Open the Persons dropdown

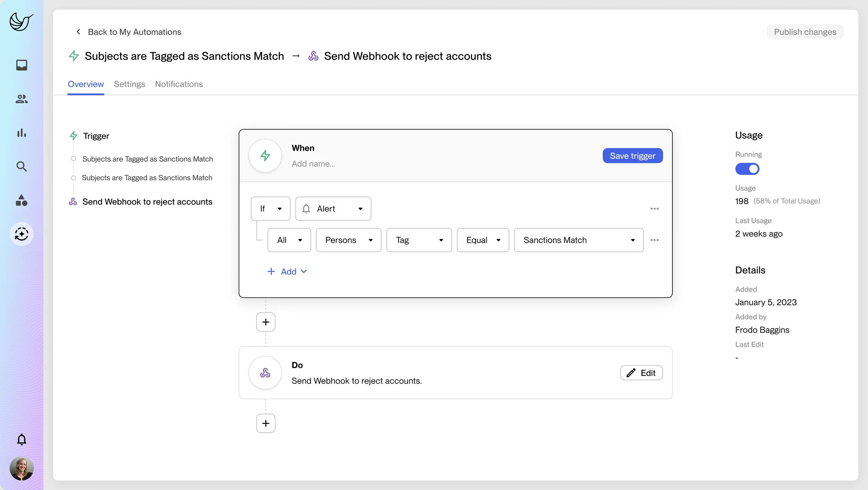point(348,240)
